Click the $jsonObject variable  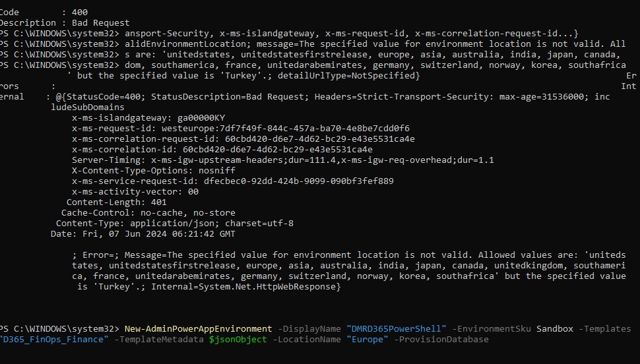tap(238, 340)
